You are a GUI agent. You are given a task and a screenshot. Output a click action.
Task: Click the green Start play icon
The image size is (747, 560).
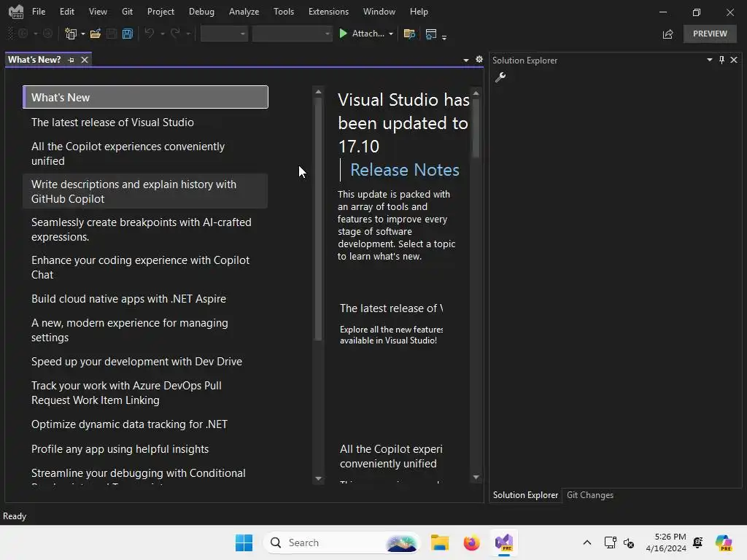[343, 34]
